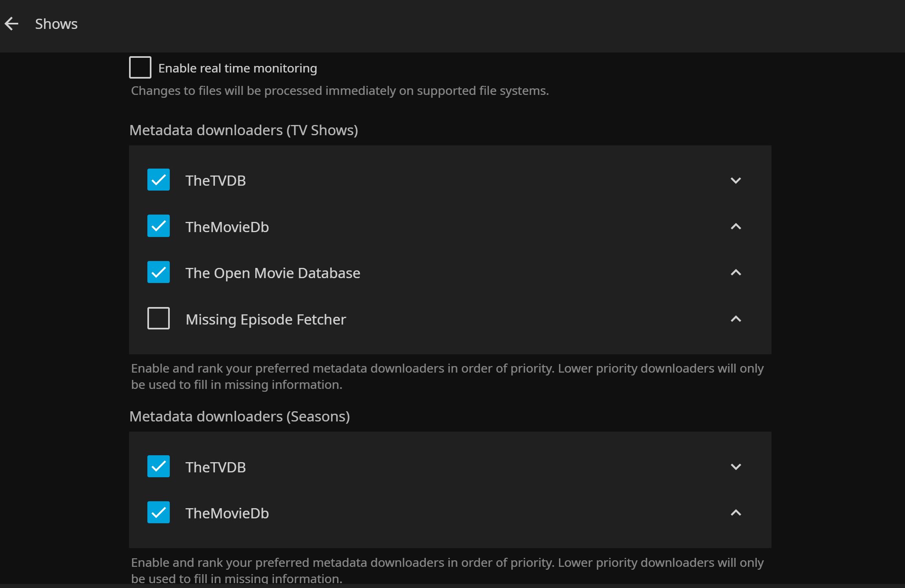Click Metadata downloaders (Seasons) heading

(239, 417)
